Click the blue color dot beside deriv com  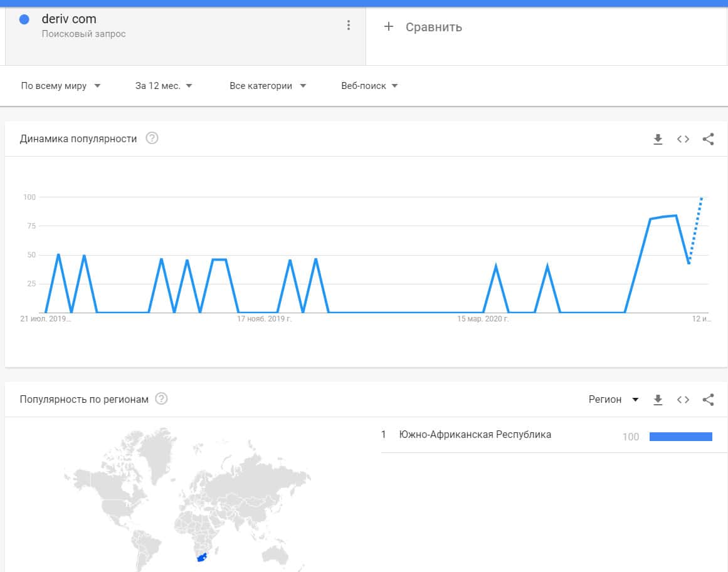click(x=24, y=19)
